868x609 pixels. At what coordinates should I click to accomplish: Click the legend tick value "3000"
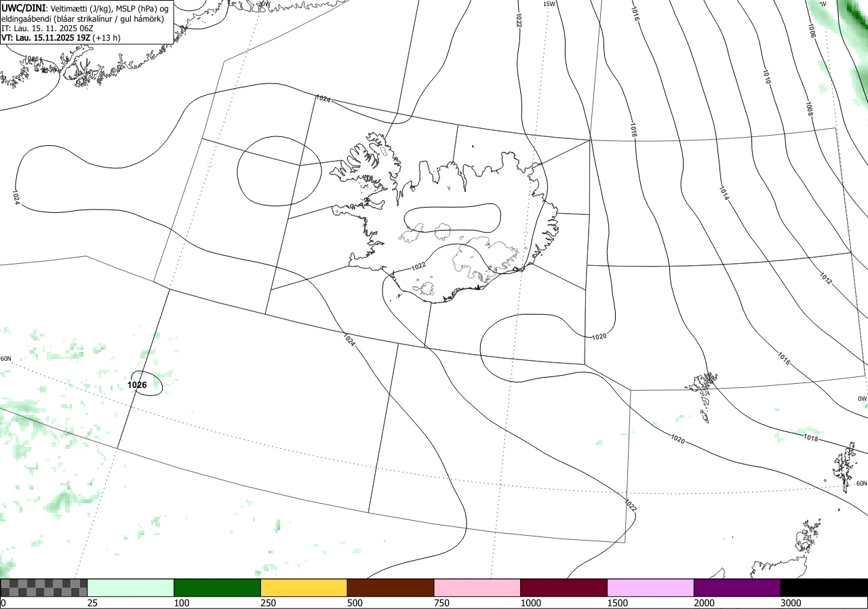tap(791, 603)
